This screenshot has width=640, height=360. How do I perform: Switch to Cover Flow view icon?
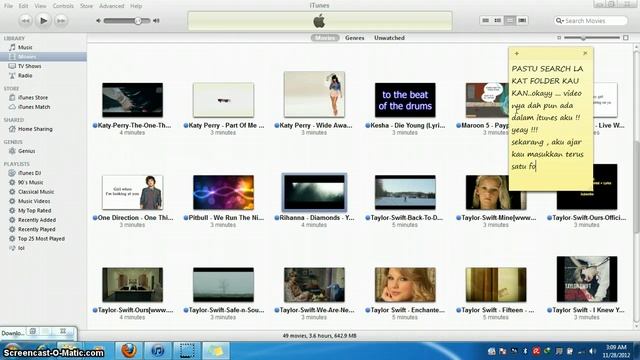522,20
